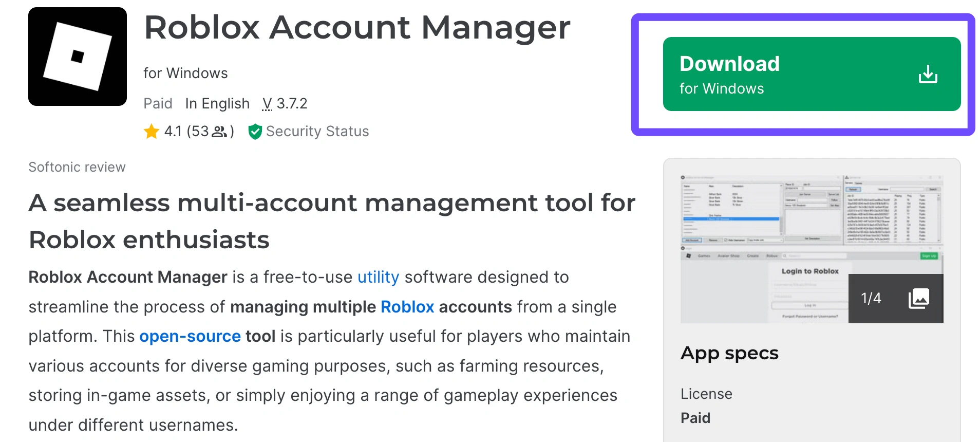This screenshot has width=980, height=442.
Task: Click the 4.1 rating value
Action: 173,132
